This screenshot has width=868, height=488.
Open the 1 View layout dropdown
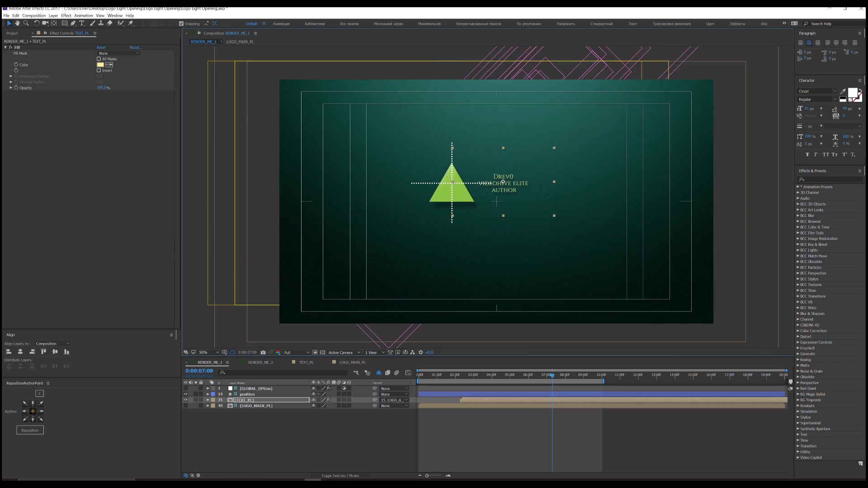pyautogui.click(x=375, y=352)
